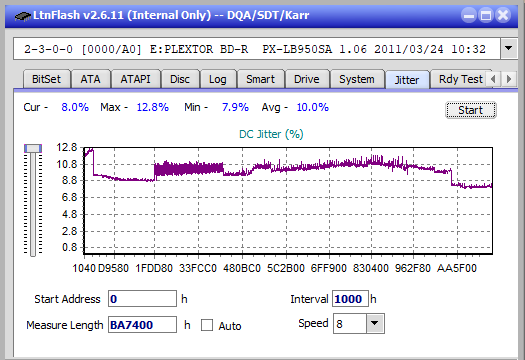Switch to the Drive tab
Image resolution: width=525 pixels, height=360 pixels.
[306, 79]
